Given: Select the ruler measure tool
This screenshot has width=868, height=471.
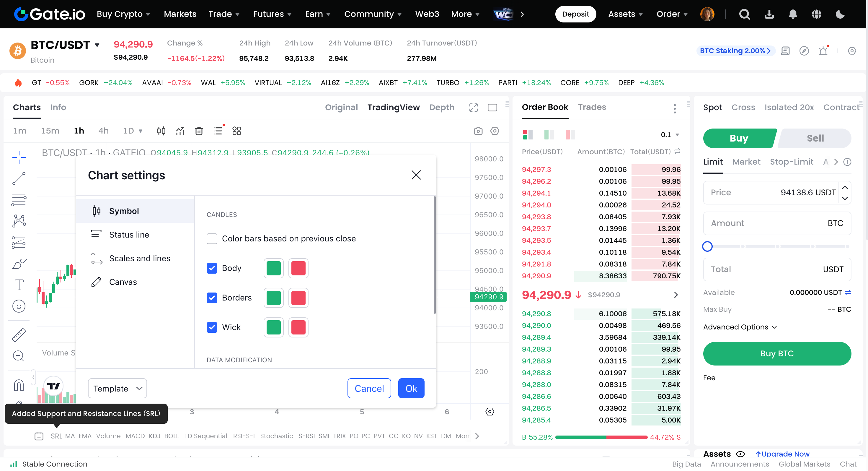Looking at the screenshot, I should [x=19, y=335].
